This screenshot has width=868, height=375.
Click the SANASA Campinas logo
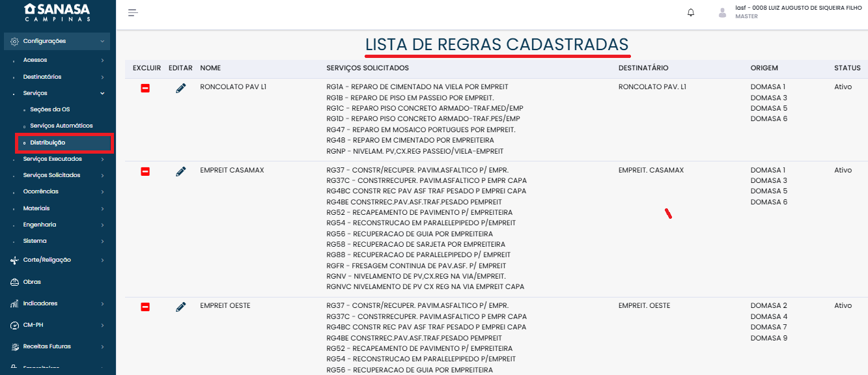pyautogui.click(x=57, y=12)
